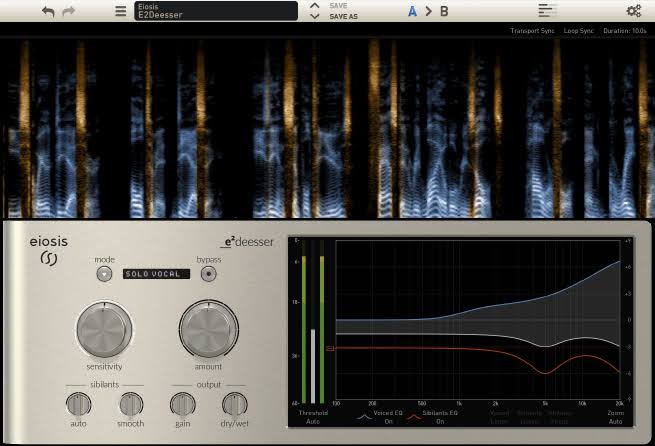This screenshot has height=446, width=655.
Task: Open the Zoom Auto setting
Action: [615, 417]
